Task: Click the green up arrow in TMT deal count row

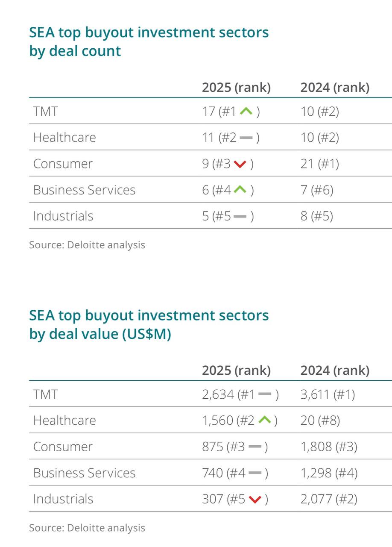Action: click(246, 112)
